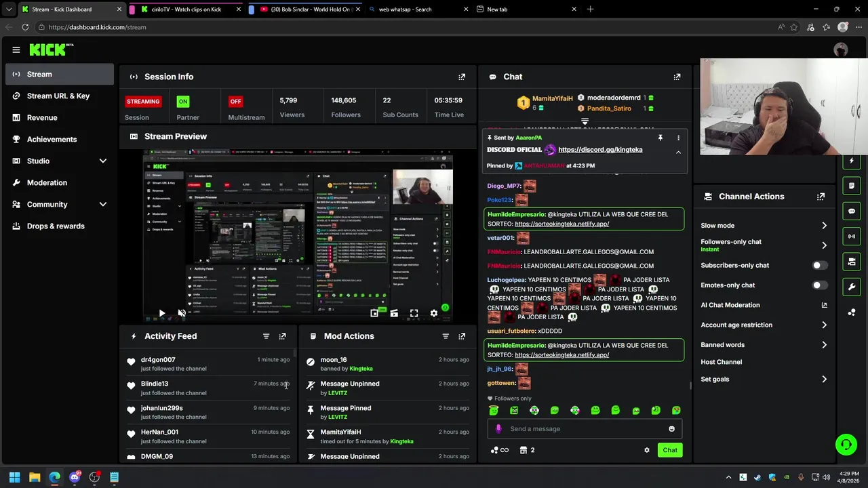Toggle the Multistream OFF indicator

235,102
